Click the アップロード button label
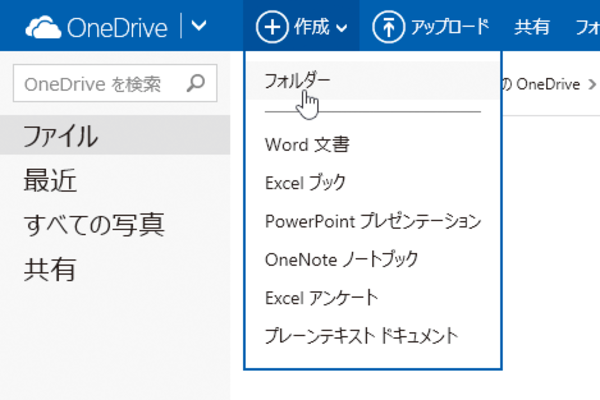Image resolution: width=600 pixels, height=400 pixels. (x=450, y=27)
